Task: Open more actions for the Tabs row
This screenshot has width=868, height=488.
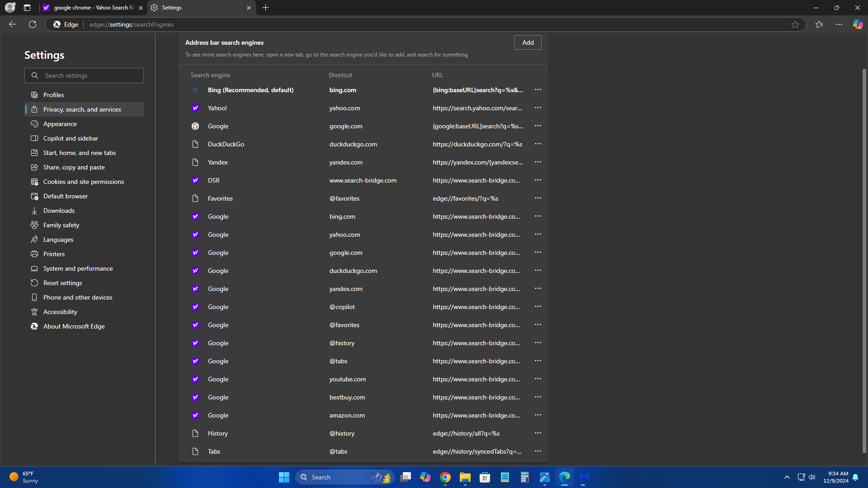Action: [538, 451]
